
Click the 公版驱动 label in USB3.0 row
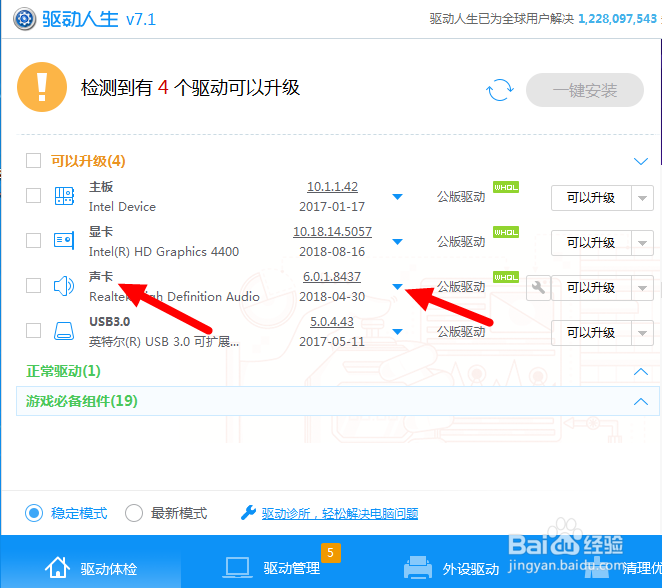pos(461,332)
